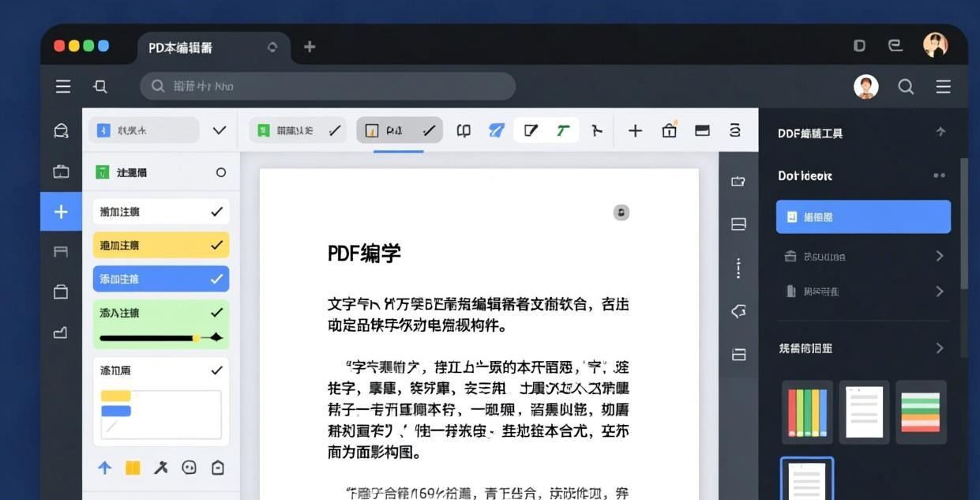The image size is (980, 500).
Task: Open search with the magnifier beside the round avatar
Action: 906,87
